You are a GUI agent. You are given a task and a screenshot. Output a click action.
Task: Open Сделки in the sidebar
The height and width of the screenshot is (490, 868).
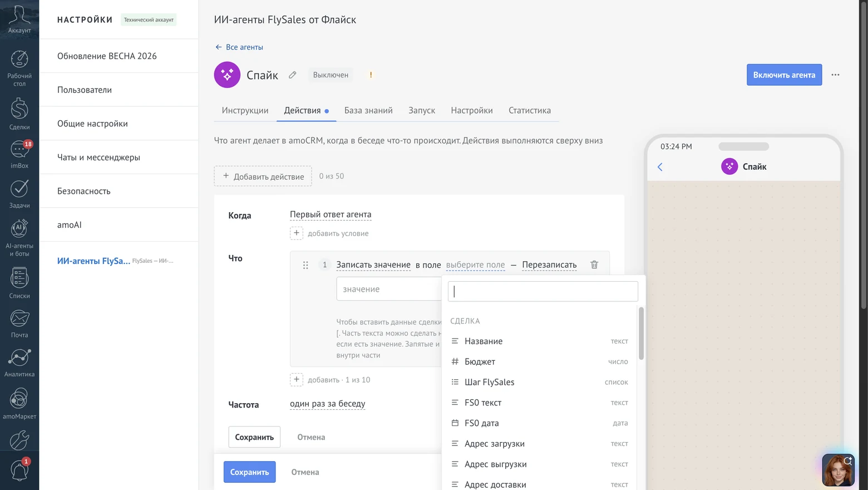coord(19,114)
